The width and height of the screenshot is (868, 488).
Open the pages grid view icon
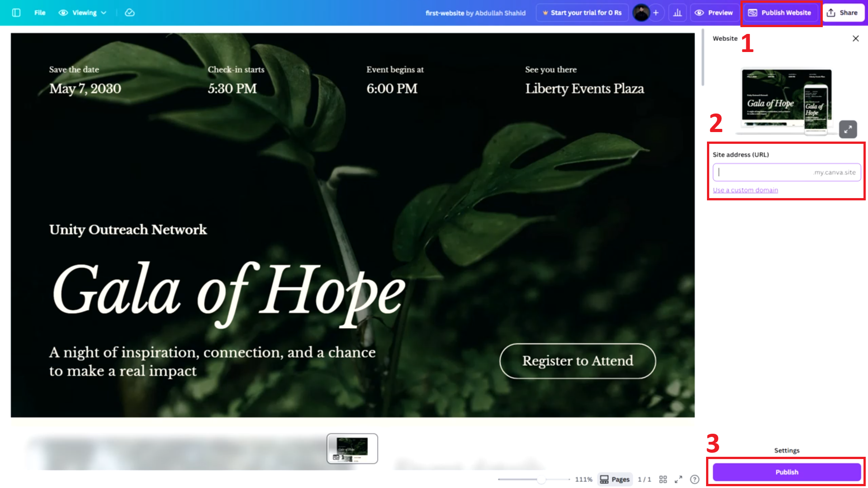coord(663,479)
